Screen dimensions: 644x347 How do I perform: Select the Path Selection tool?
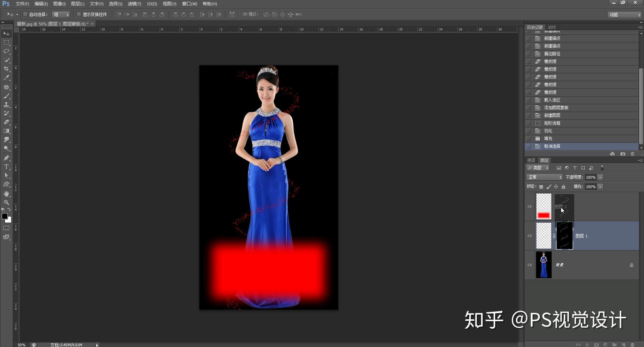6,175
